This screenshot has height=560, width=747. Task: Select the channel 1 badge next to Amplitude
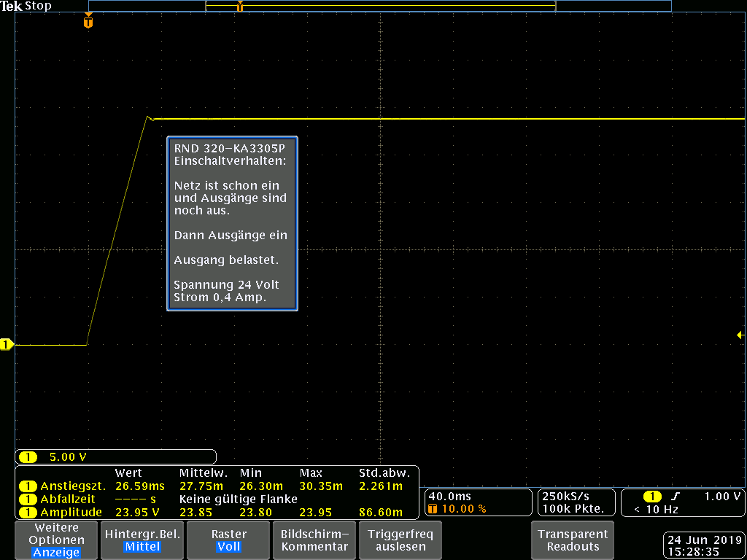[28, 513]
